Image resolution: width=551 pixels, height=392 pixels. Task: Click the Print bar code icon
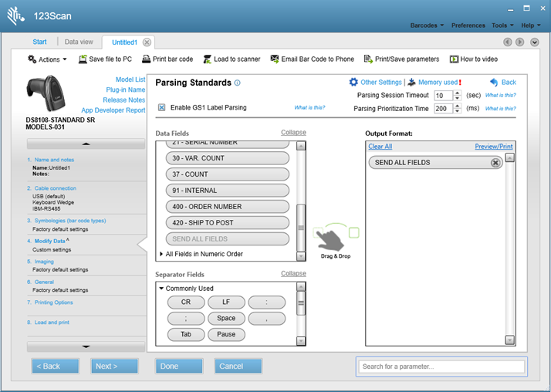coord(147,59)
